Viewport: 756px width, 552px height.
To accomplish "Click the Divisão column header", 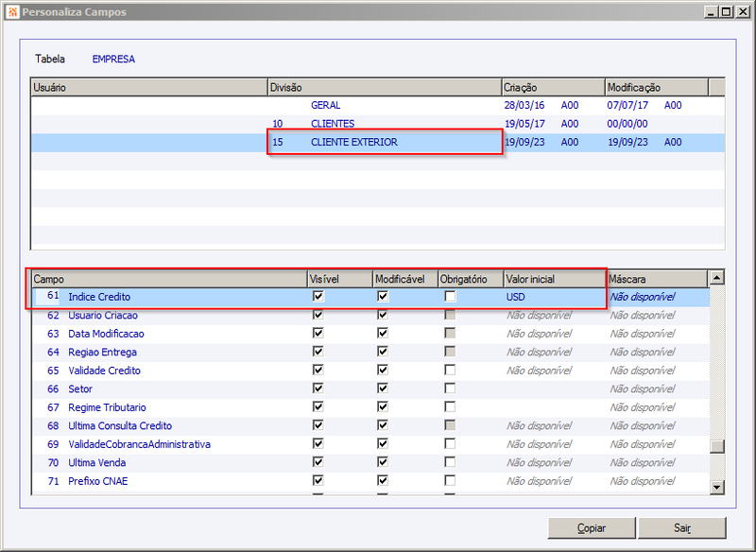I will click(x=385, y=87).
